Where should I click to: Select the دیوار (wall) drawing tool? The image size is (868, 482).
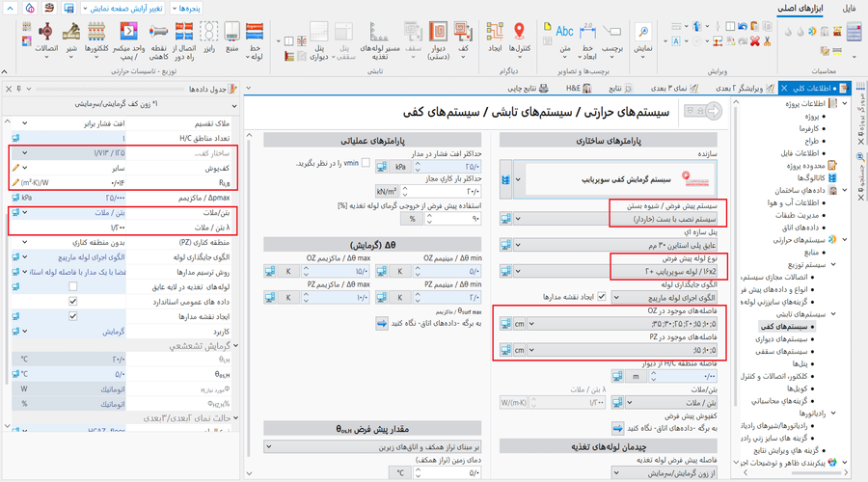435,35
